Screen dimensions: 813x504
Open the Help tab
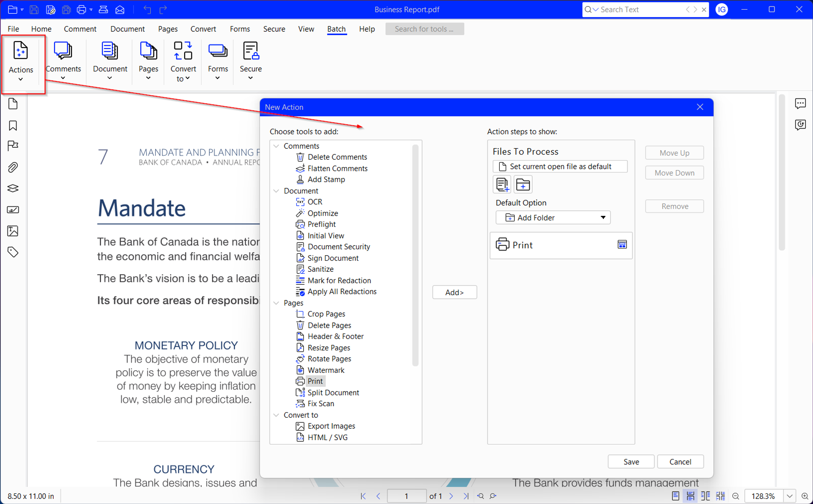point(367,29)
